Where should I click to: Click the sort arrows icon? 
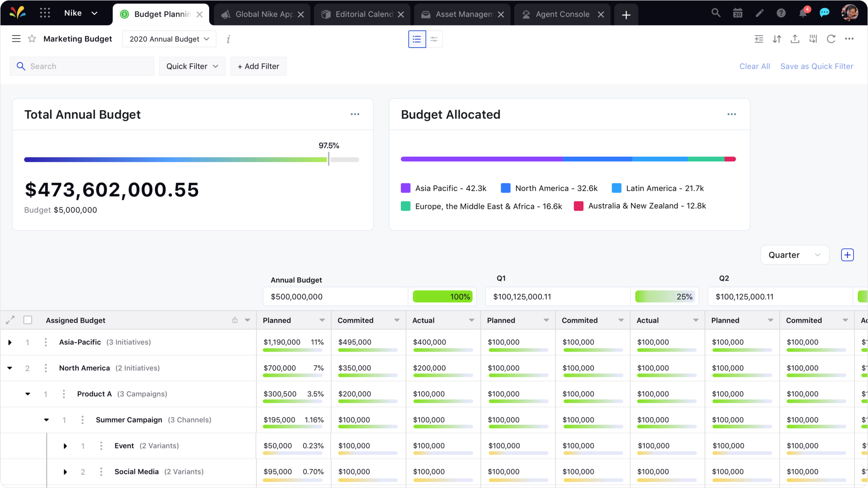click(x=777, y=39)
